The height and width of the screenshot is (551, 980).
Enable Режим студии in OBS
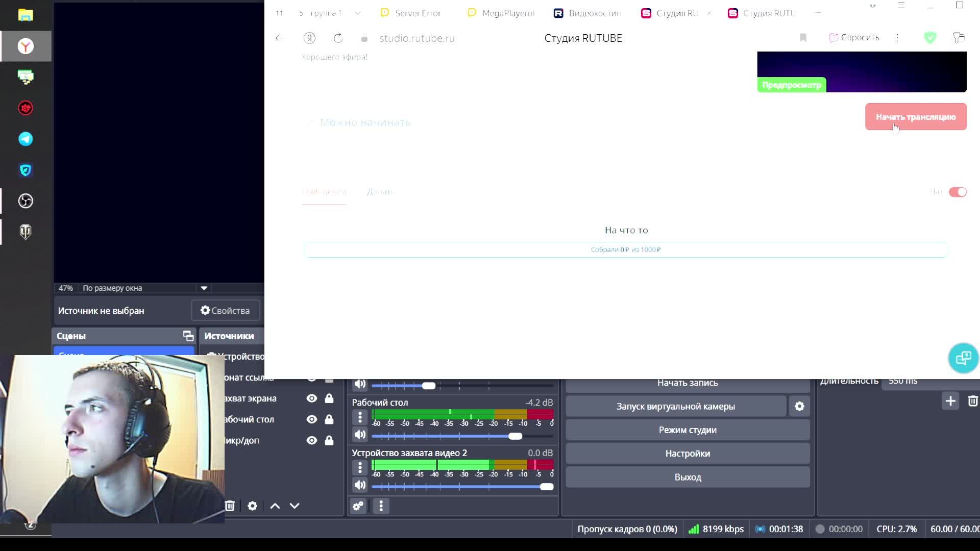pyautogui.click(x=688, y=430)
